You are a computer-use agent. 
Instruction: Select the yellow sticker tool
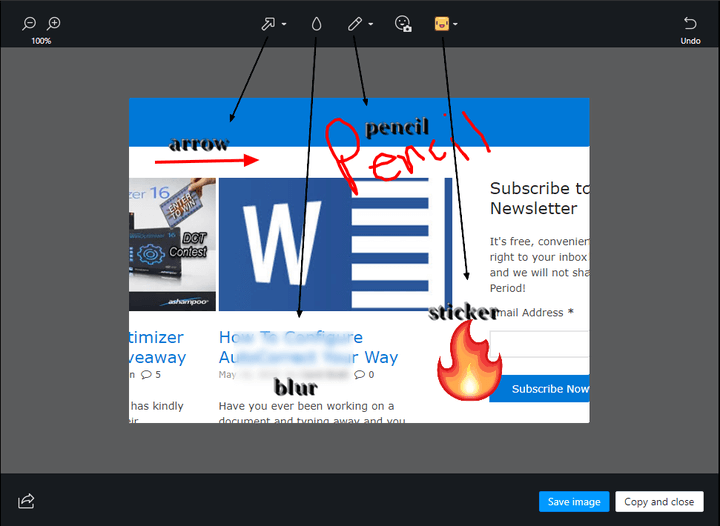[x=442, y=24]
